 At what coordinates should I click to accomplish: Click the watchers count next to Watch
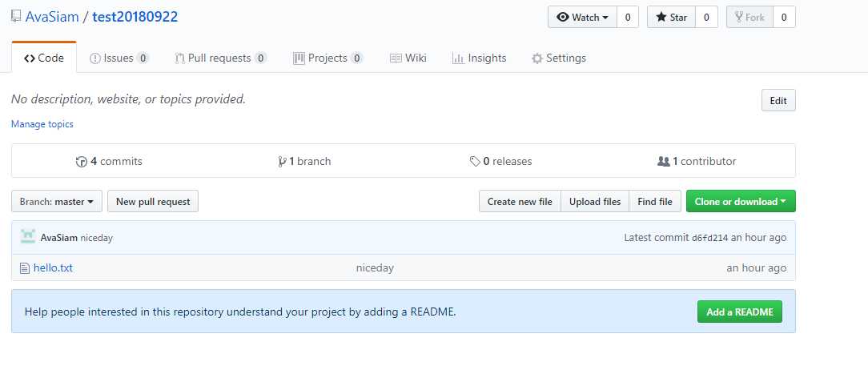click(628, 17)
